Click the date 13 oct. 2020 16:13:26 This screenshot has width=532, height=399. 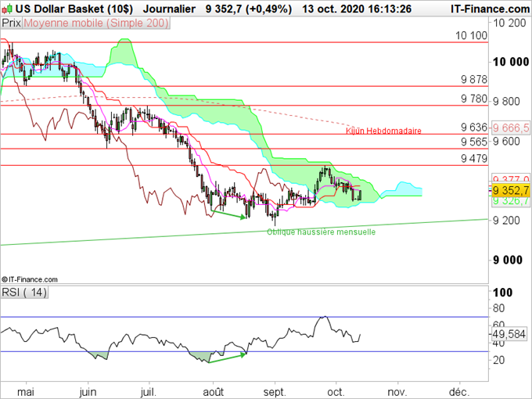coord(357,9)
